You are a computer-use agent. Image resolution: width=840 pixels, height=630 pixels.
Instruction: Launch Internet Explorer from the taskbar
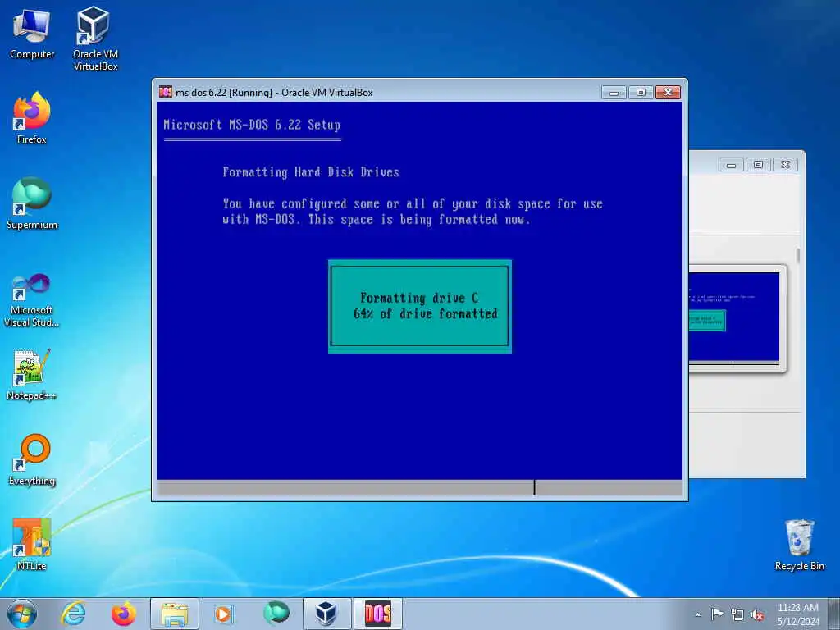coord(73,614)
